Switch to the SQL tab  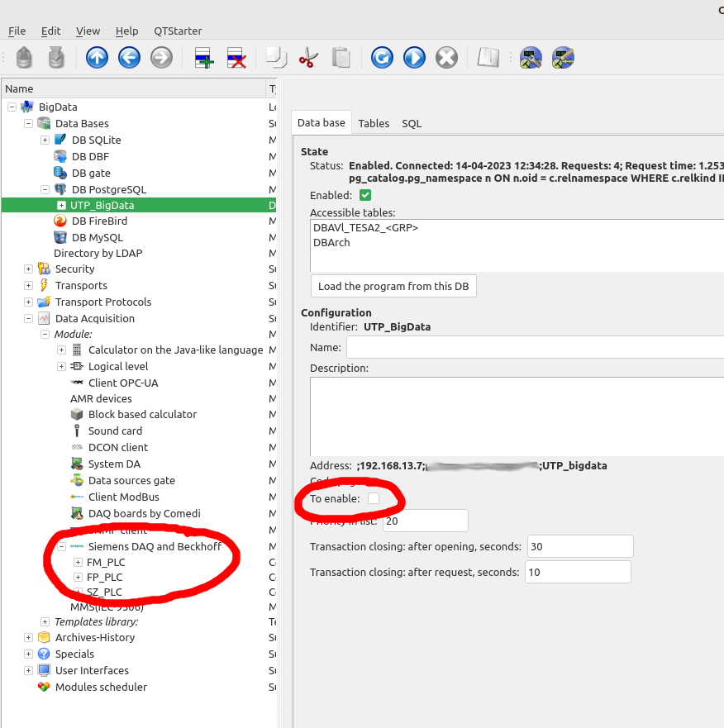coord(412,123)
